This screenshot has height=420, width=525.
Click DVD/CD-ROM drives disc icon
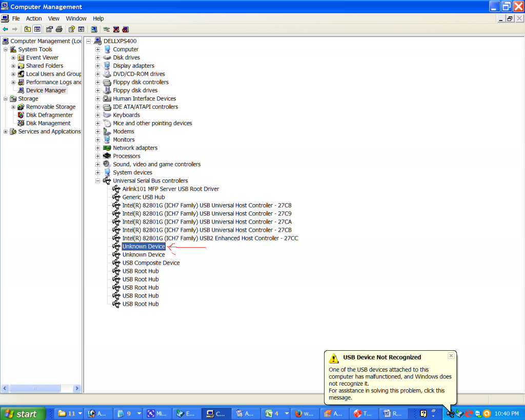pyautogui.click(x=107, y=74)
